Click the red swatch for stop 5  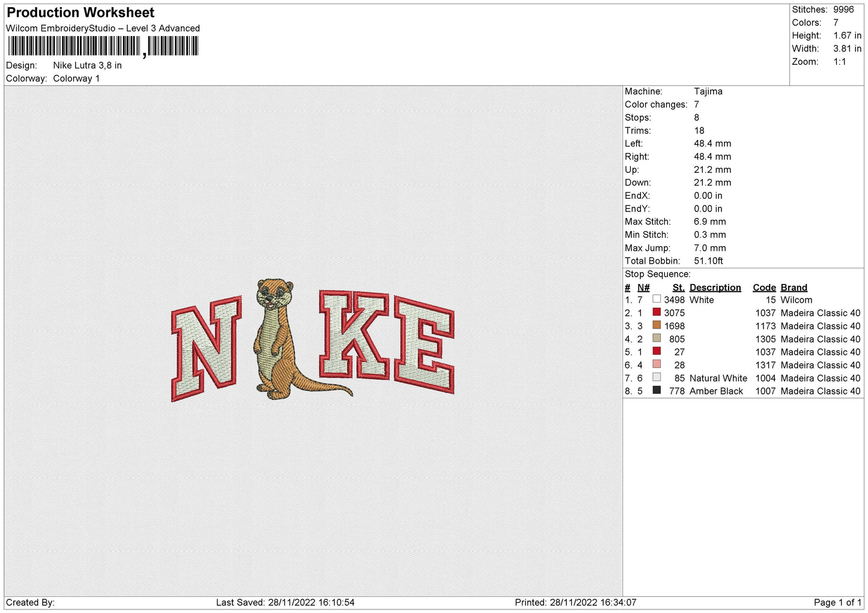point(657,351)
